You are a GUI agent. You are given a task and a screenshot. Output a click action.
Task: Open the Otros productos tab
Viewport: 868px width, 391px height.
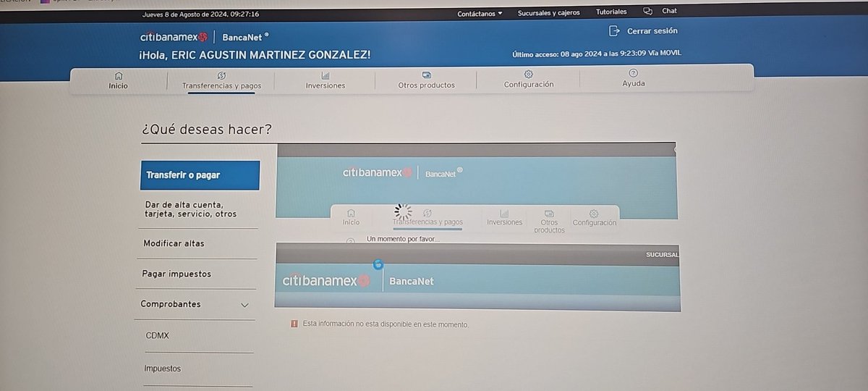click(x=426, y=80)
